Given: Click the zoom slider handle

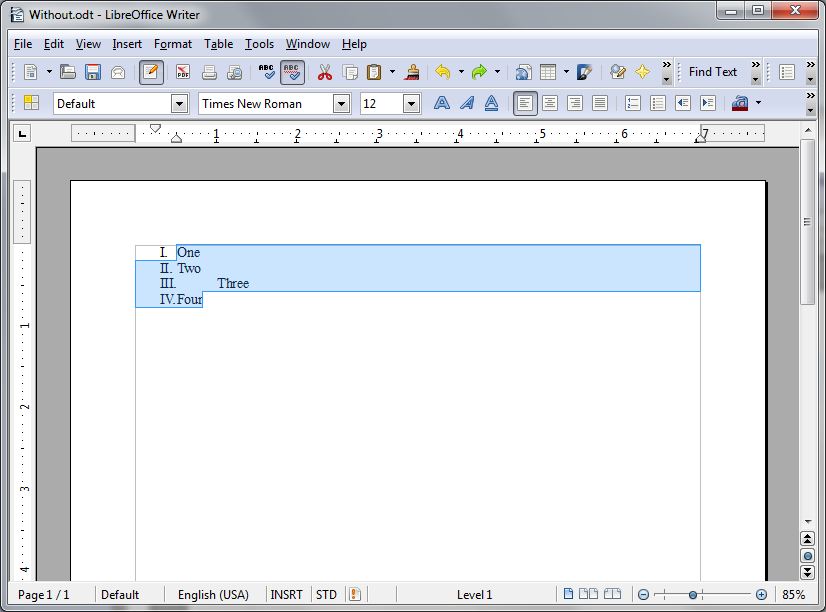Looking at the screenshot, I should coord(693,595).
